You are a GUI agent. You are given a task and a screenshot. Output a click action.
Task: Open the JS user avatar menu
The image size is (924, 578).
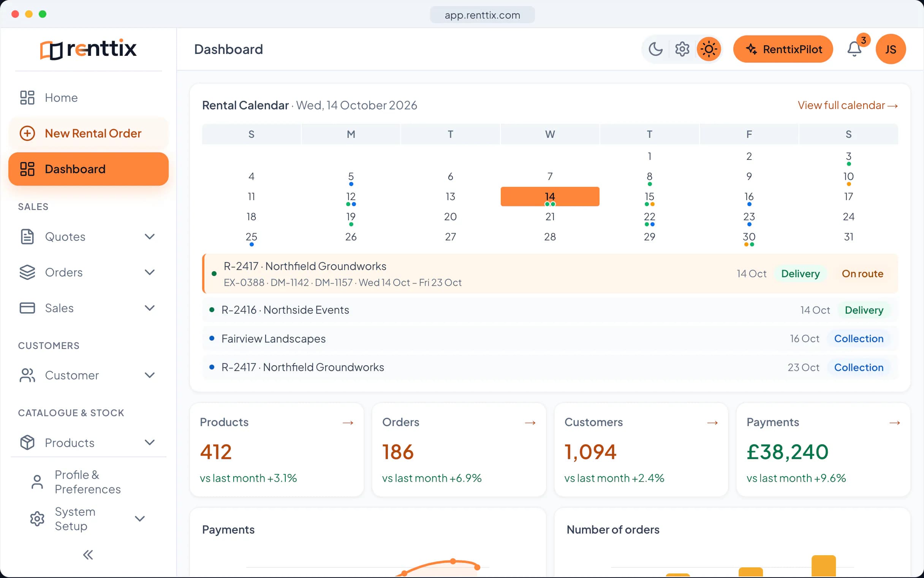890,49
